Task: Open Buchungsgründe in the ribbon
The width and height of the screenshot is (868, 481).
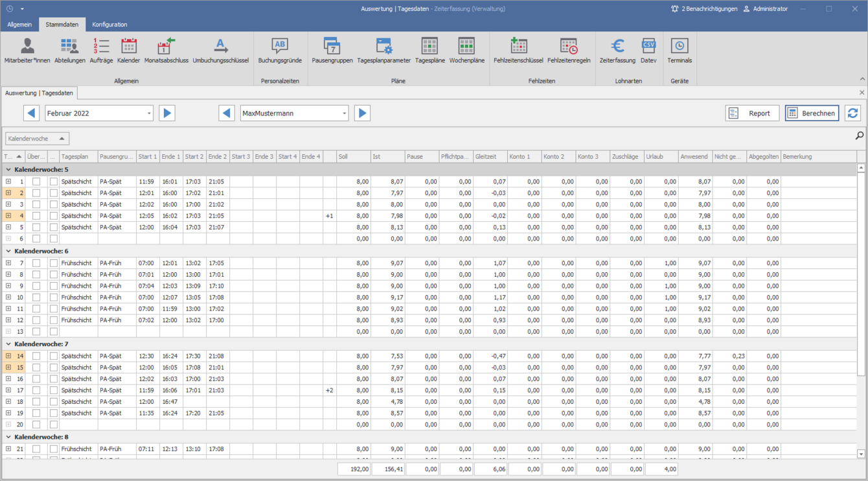Action: [x=280, y=51]
